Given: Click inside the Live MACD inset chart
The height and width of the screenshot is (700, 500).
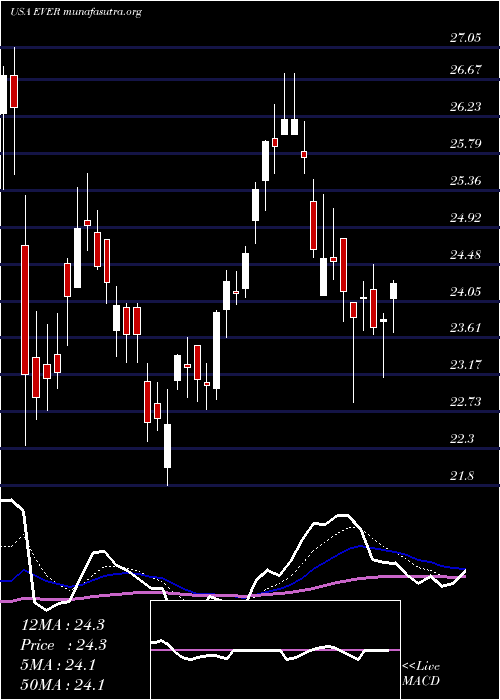Looking at the screenshot, I should click(275, 650).
